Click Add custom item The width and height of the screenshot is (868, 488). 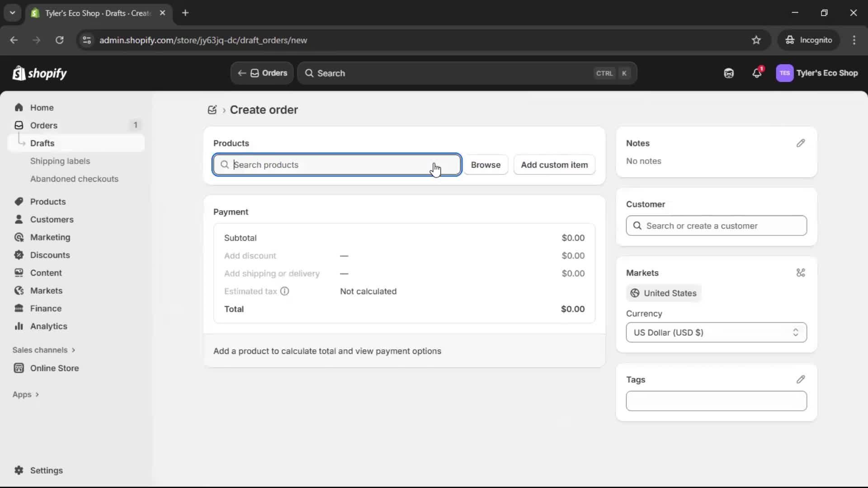coord(554,164)
